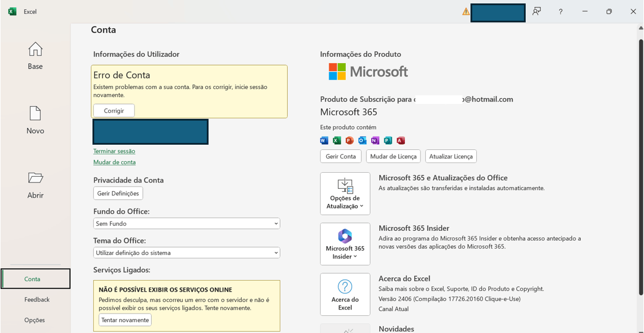Image resolution: width=644 pixels, height=333 pixels.
Task: Click the Privacidade da Conta heading
Action: pyautogui.click(x=129, y=180)
